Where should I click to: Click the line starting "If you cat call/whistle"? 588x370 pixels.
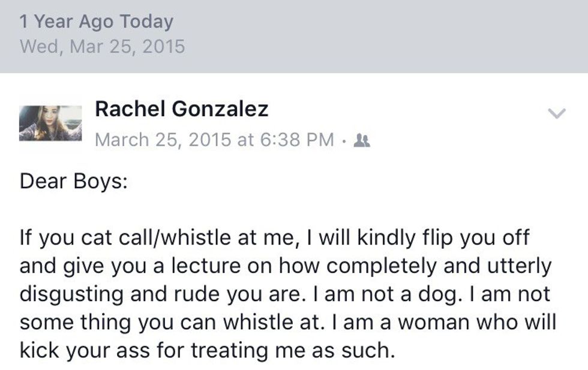tap(275, 237)
